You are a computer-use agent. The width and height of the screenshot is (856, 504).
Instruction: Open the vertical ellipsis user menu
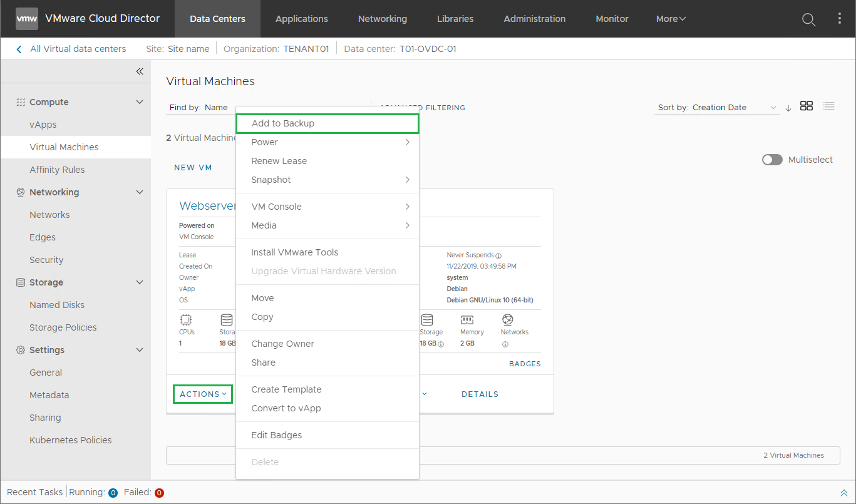tap(840, 19)
